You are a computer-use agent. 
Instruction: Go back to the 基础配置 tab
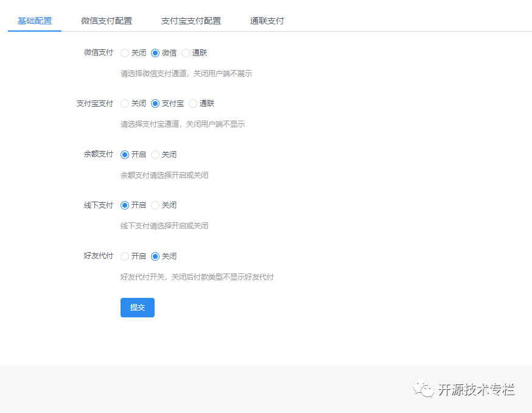coord(34,20)
